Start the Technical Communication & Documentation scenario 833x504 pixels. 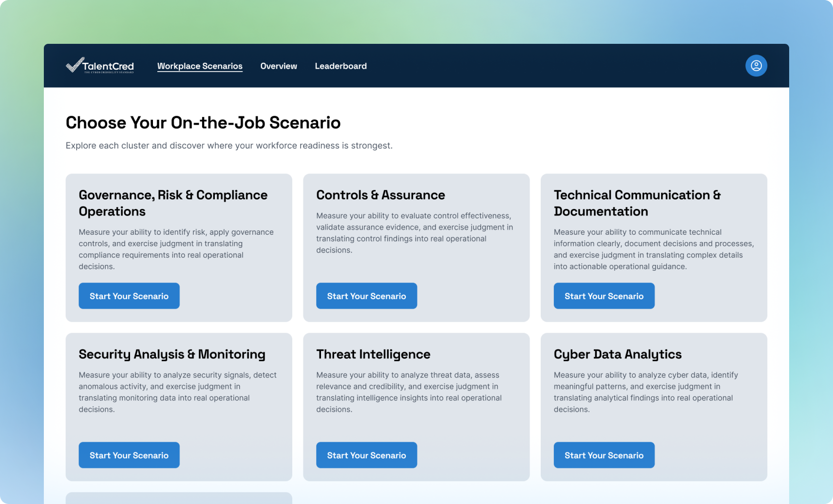pos(604,296)
